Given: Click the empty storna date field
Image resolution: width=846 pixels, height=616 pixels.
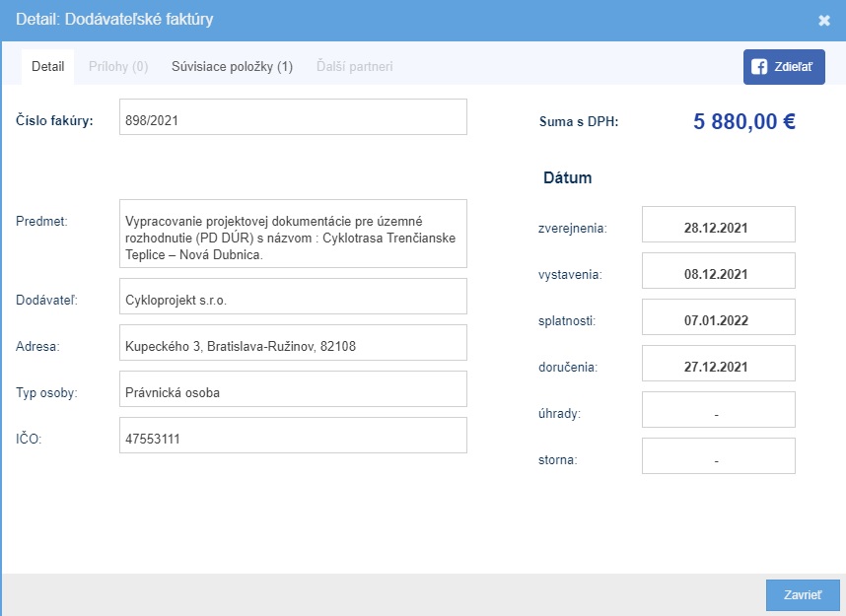Looking at the screenshot, I should [718, 456].
